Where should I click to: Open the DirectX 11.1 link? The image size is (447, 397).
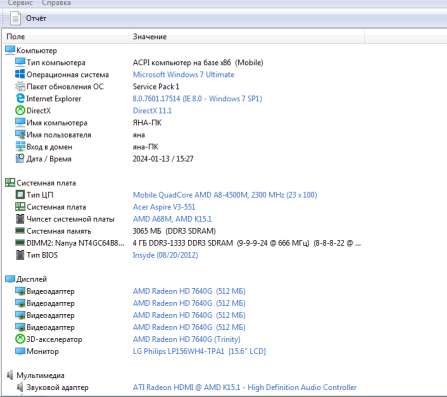pos(152,111)
